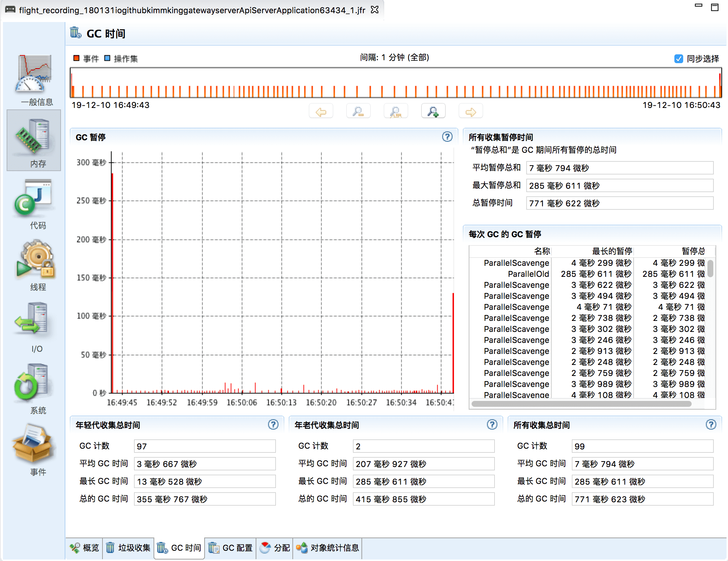Toggle the 同步选择 sync selection checkbox

[678, 59]
